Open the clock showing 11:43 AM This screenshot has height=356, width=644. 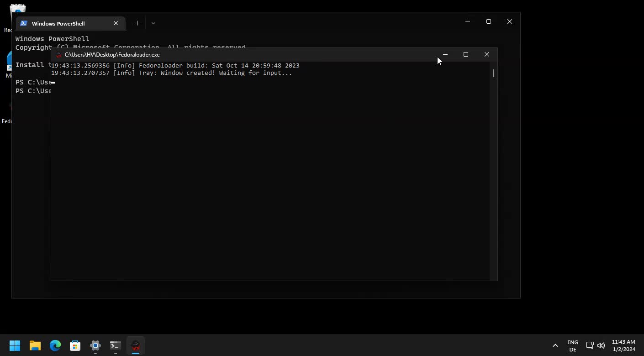pos(623,346)
